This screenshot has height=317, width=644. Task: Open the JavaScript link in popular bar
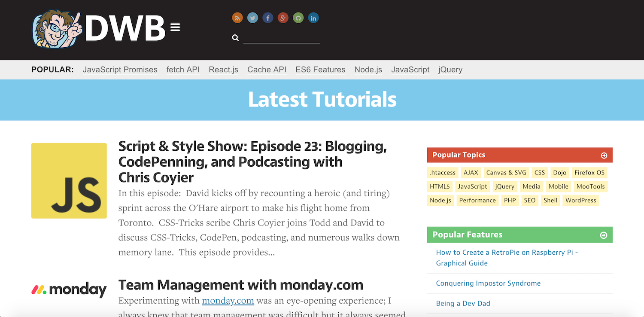[x=410, y=70]
